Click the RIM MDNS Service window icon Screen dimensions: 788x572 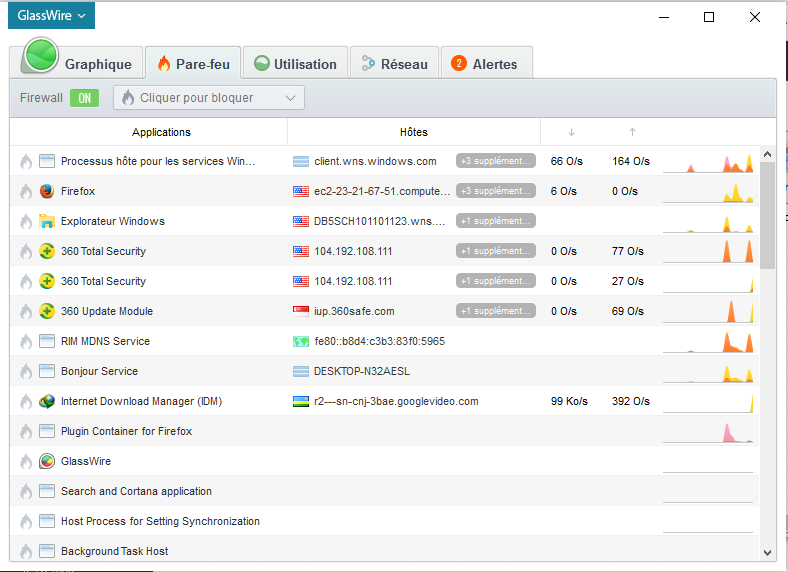pyautogui.click(x=47, y=341)
